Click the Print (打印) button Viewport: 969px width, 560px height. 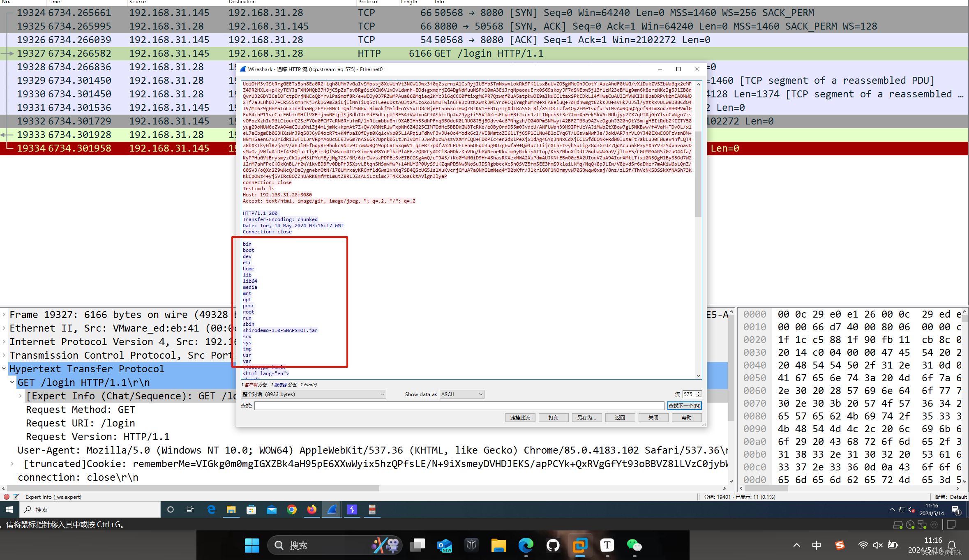point(553,417)
